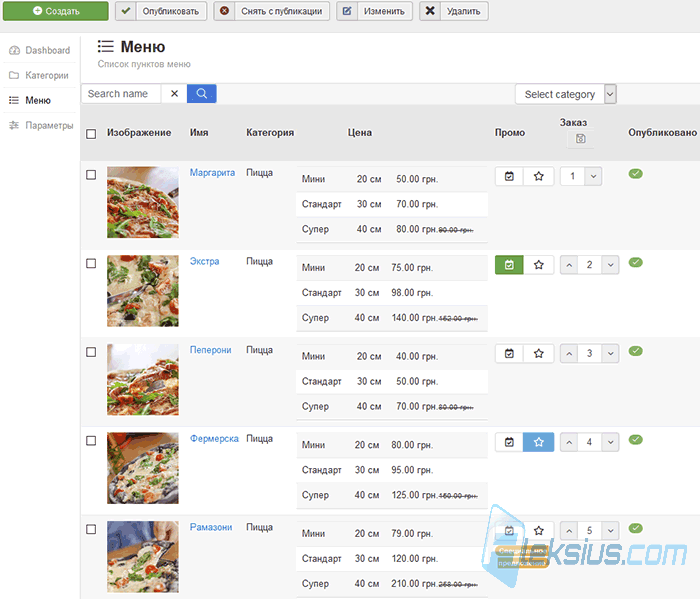Toggle published status for Экстра
The height and width of the screenshot is (599, 700).
(x=636, y=262)
